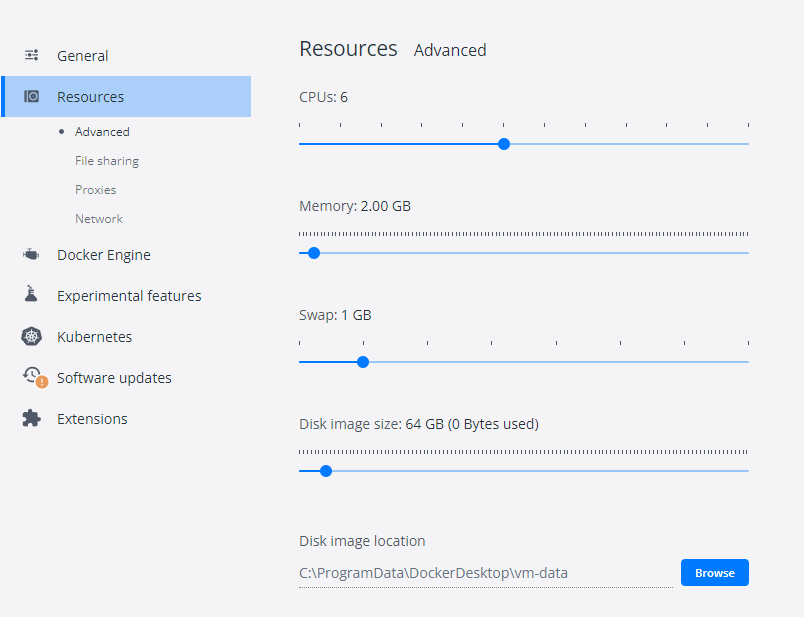
Task: Select the Advanced sub-item under Resources
Action: [x=102, y=132]
